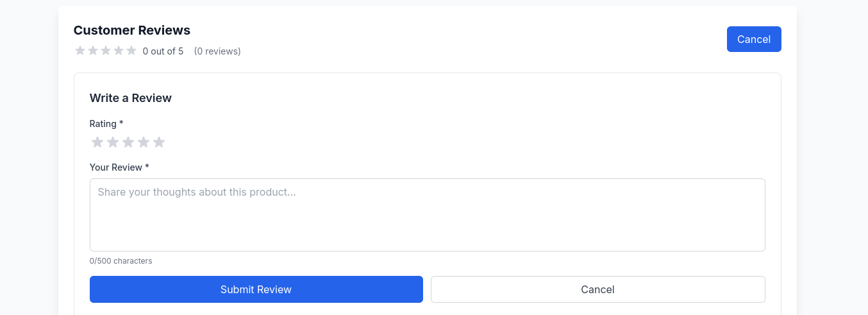Click the '(0 reviews)' count text
The width and height of the screenshot is (868, 315).
pos(217,51)
